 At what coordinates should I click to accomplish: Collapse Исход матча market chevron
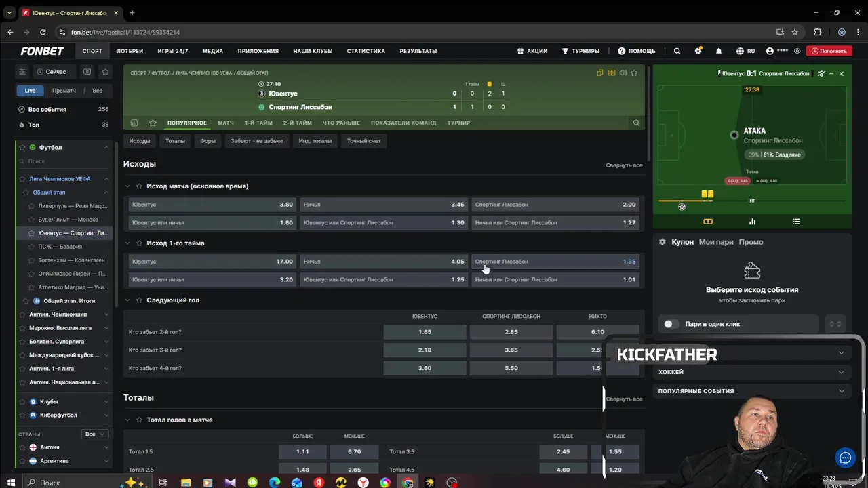[x=127, y=186]
